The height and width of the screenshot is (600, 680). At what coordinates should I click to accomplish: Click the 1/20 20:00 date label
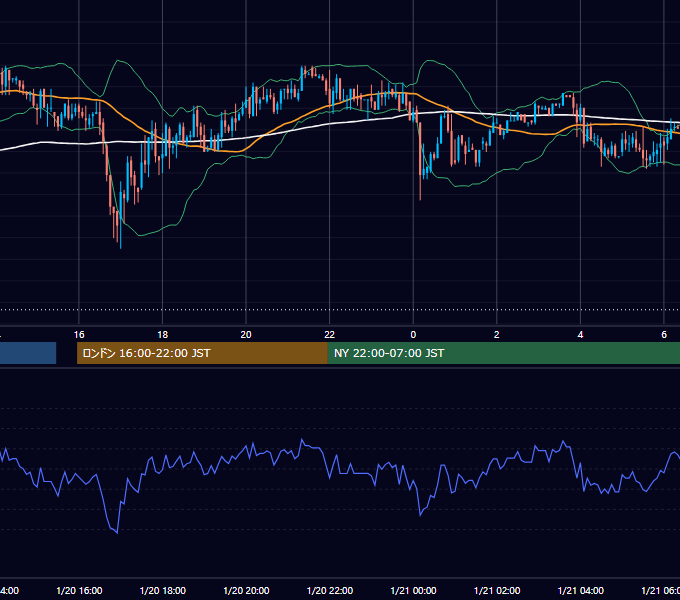(246, 590)
